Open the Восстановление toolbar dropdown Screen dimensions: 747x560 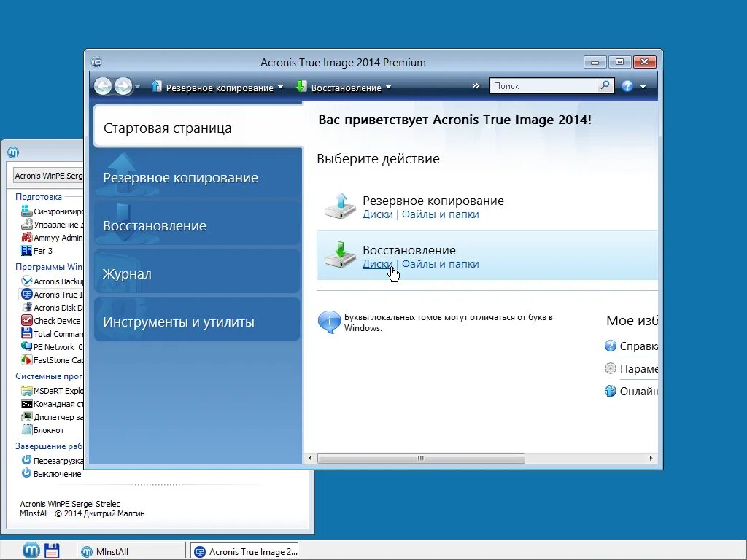click(x=343, y=87)
